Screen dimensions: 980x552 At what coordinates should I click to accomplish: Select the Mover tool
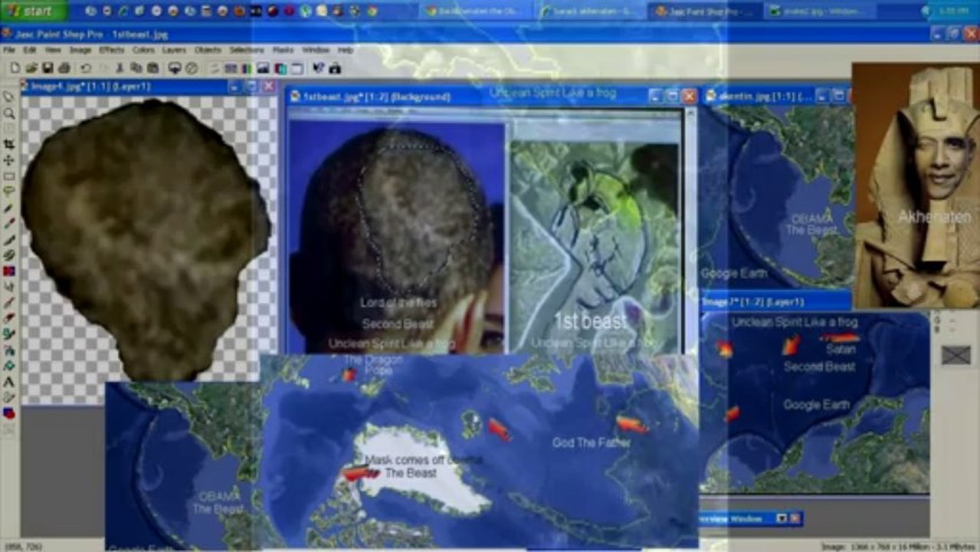point(9,160)
